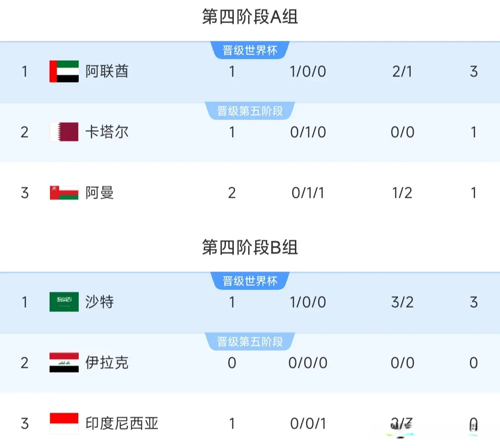Click the 晋级世界杯 badge in Group B

250,281
